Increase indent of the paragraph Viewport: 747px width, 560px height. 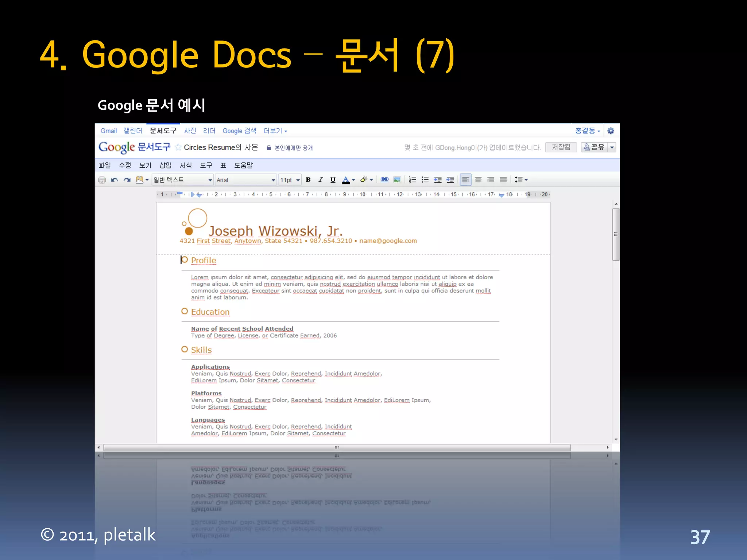[x=450, y=180]
